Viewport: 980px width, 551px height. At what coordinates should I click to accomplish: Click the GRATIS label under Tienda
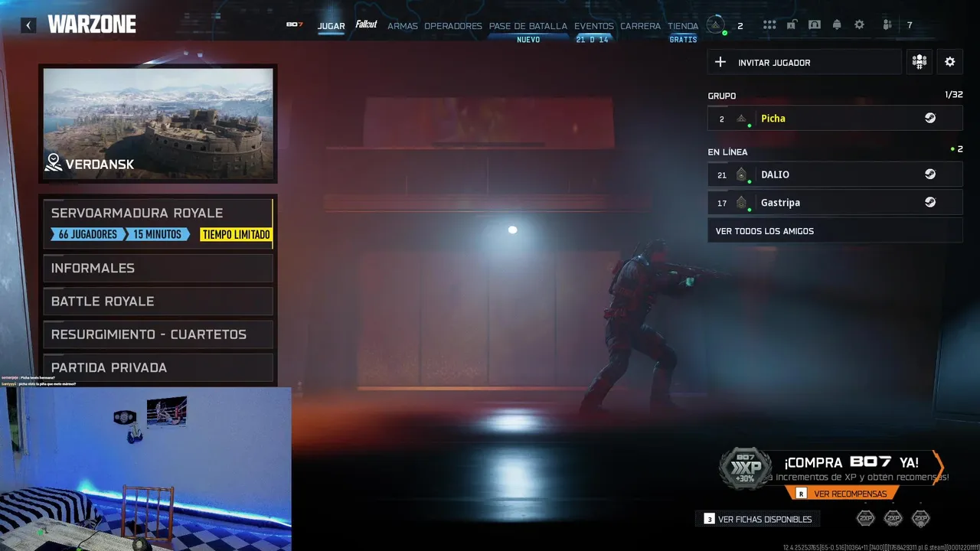click(683, 40)
